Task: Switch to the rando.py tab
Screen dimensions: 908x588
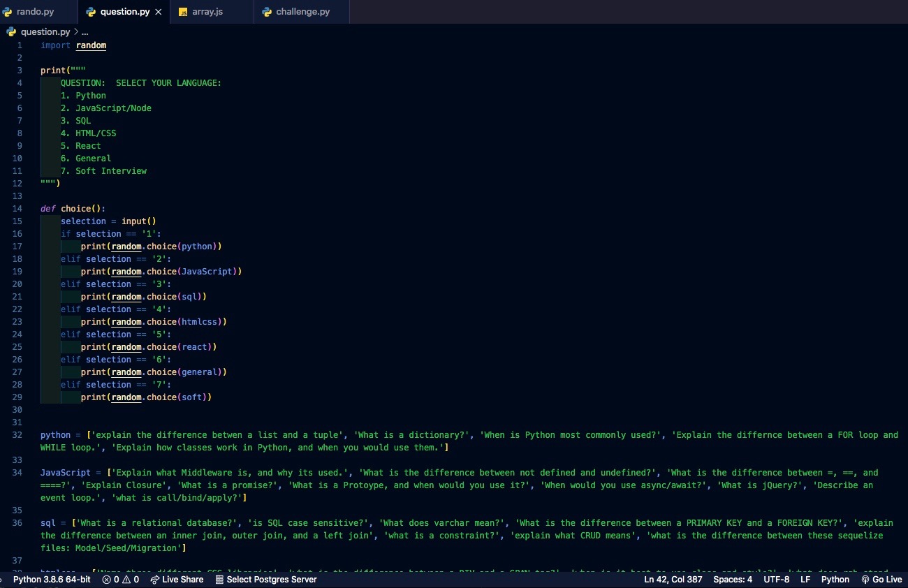Action: point(35,12)
